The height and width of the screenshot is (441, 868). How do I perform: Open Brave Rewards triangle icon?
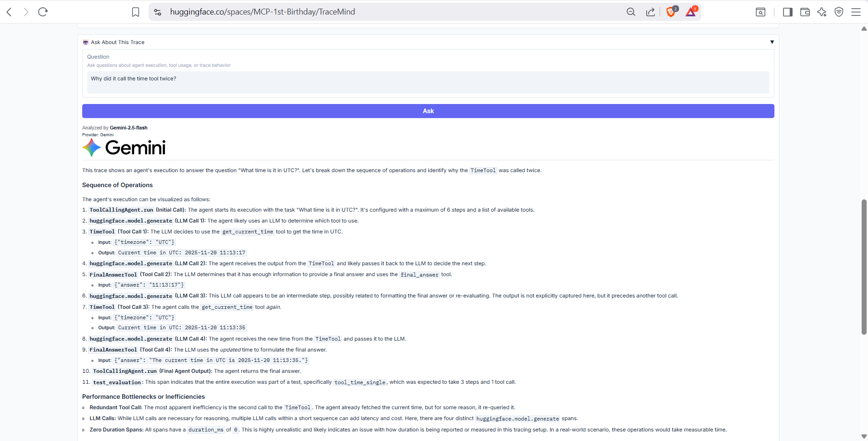click(x=691, y=12)
